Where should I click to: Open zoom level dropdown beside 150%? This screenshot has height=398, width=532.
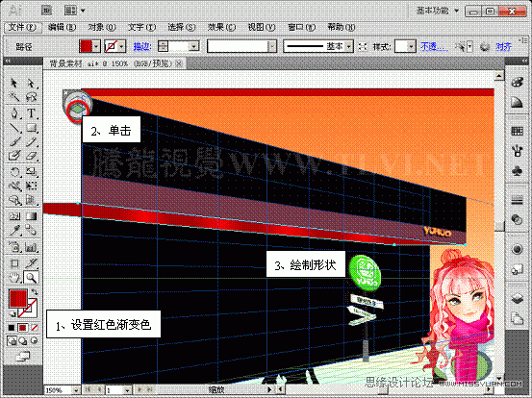click(76, 390)
